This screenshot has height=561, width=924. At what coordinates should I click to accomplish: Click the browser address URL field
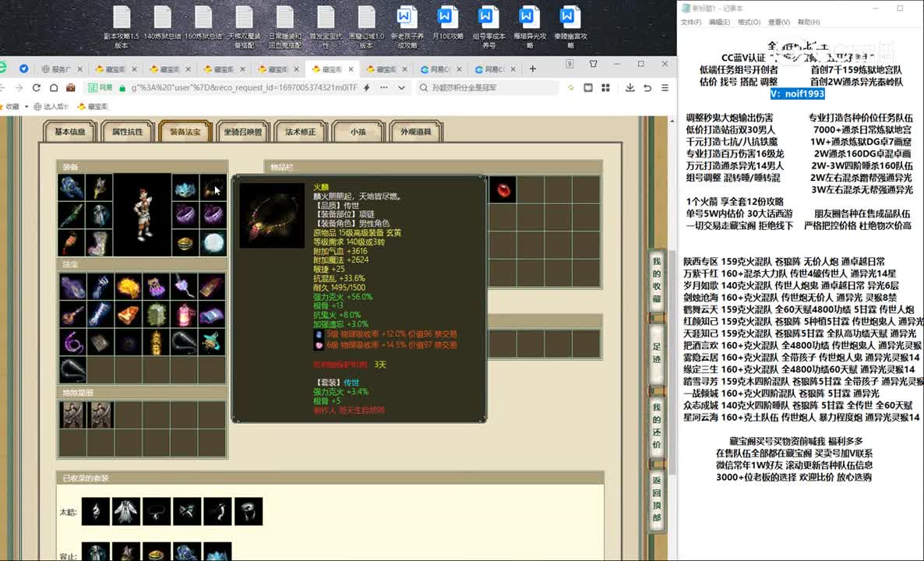tap(244, 87)
